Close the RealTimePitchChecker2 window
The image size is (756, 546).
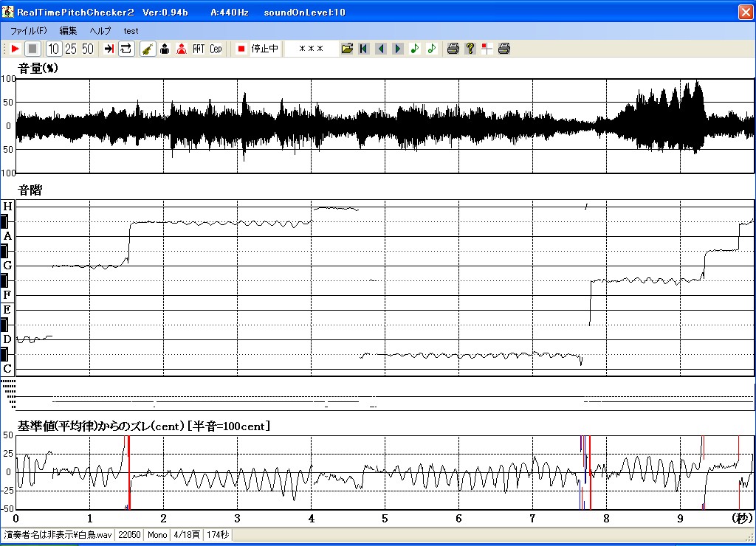pyautogui.click(x=746, y=12)
